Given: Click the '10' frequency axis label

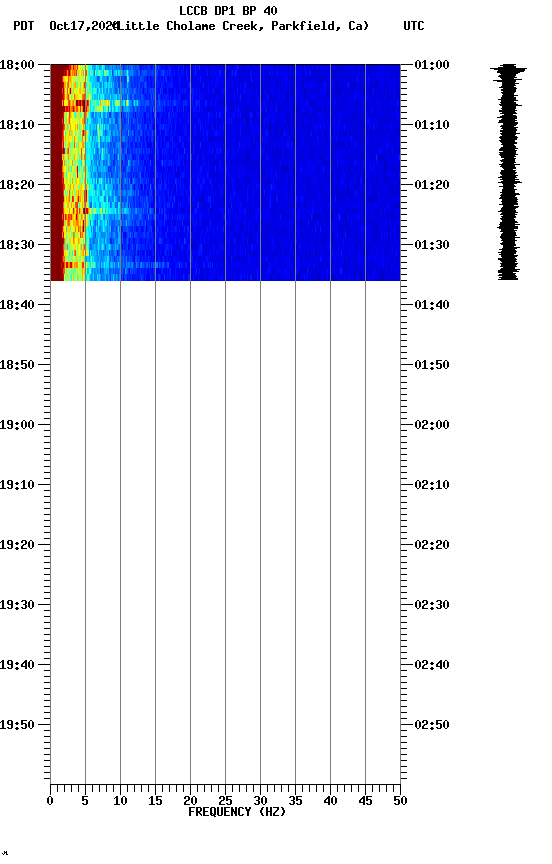Looking at the screenshot, I should point(120,801).
